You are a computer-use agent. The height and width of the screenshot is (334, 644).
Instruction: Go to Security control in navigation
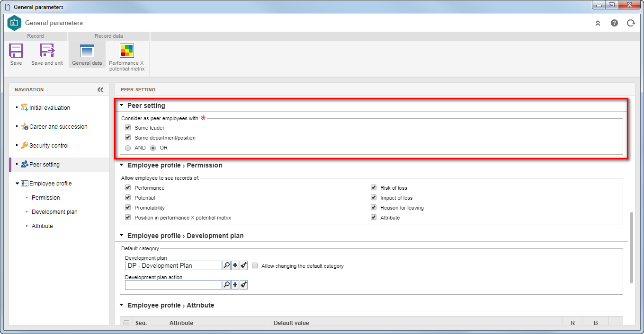[x=49, y=146]
